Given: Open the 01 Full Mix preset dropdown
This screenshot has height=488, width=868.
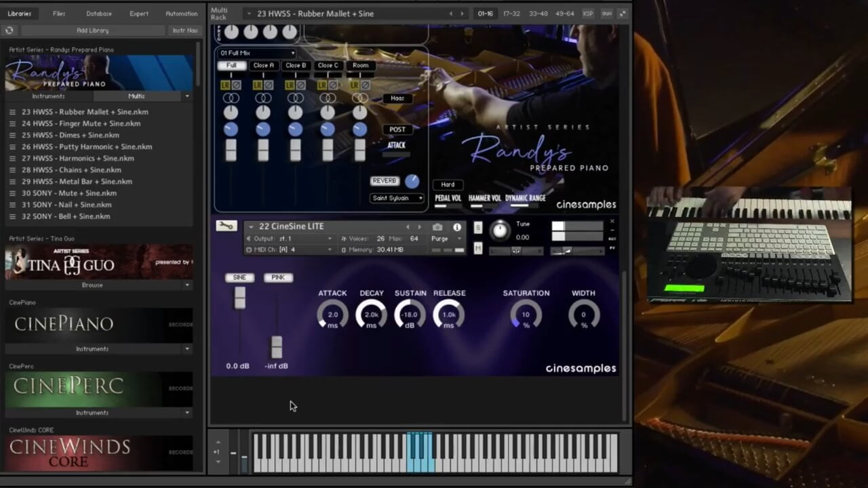Looking at the screenshot, I should 257,53.
